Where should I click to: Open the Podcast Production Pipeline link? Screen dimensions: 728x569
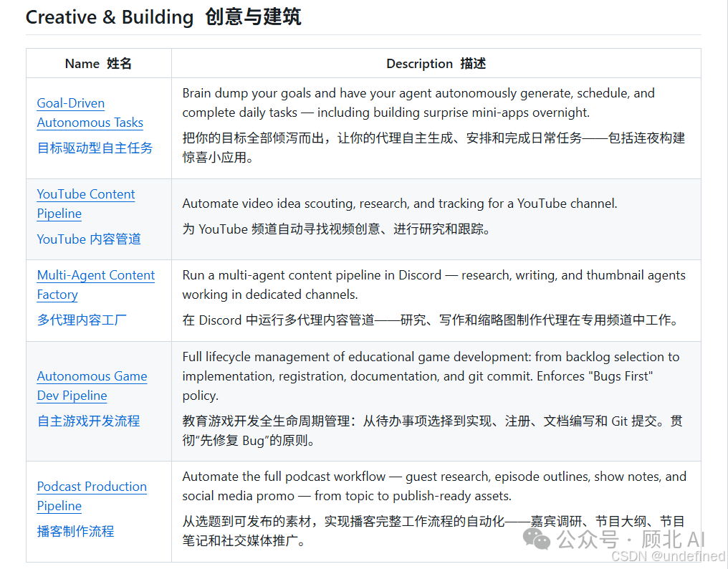pyautogui.click(x=92, y=497)
